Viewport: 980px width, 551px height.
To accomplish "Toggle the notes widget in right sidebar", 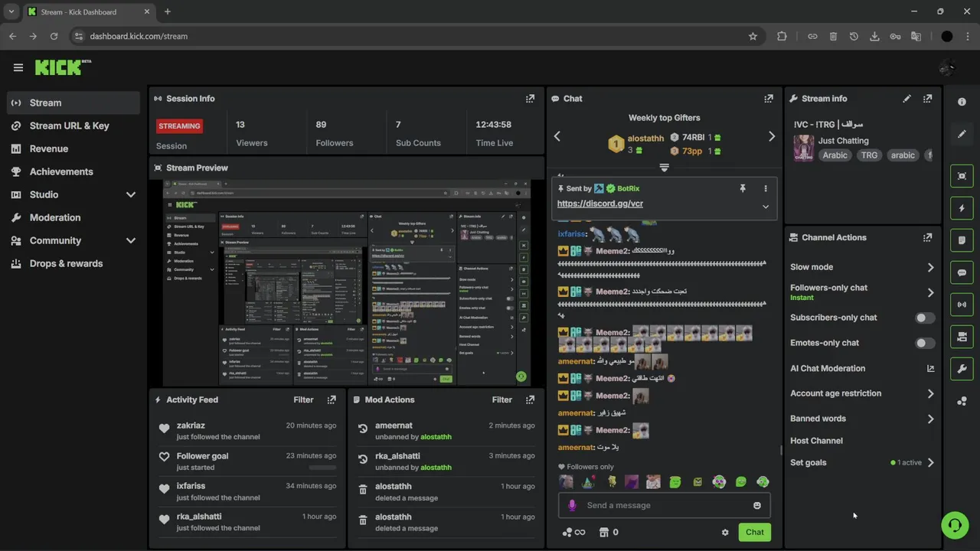I will pos(962,240).
